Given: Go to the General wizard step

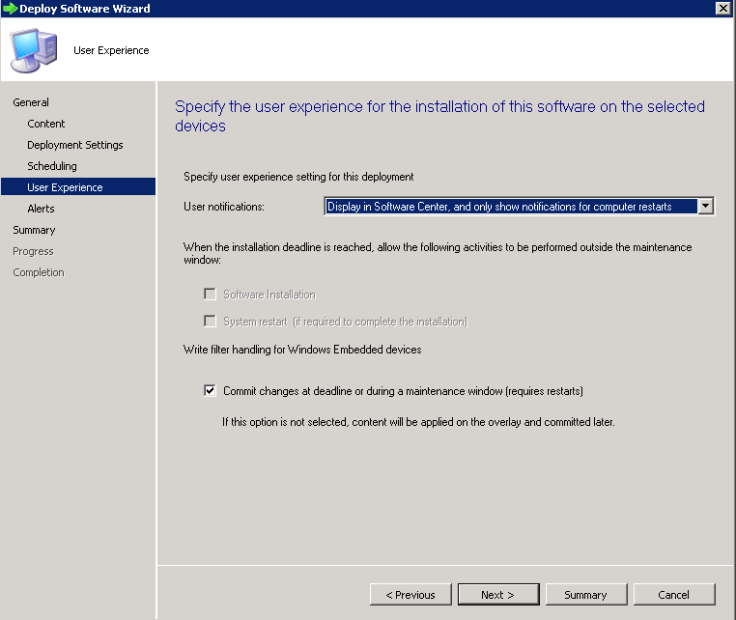Looking at the screenshot, I should (31, 102).
